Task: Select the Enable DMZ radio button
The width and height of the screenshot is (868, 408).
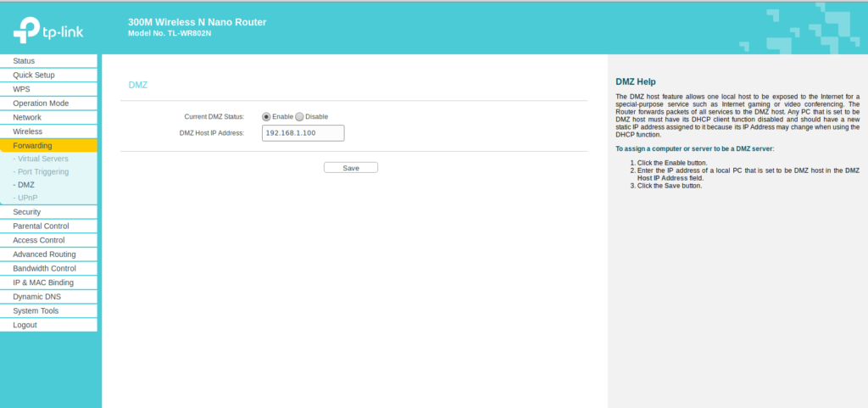Action: [266, 116]
